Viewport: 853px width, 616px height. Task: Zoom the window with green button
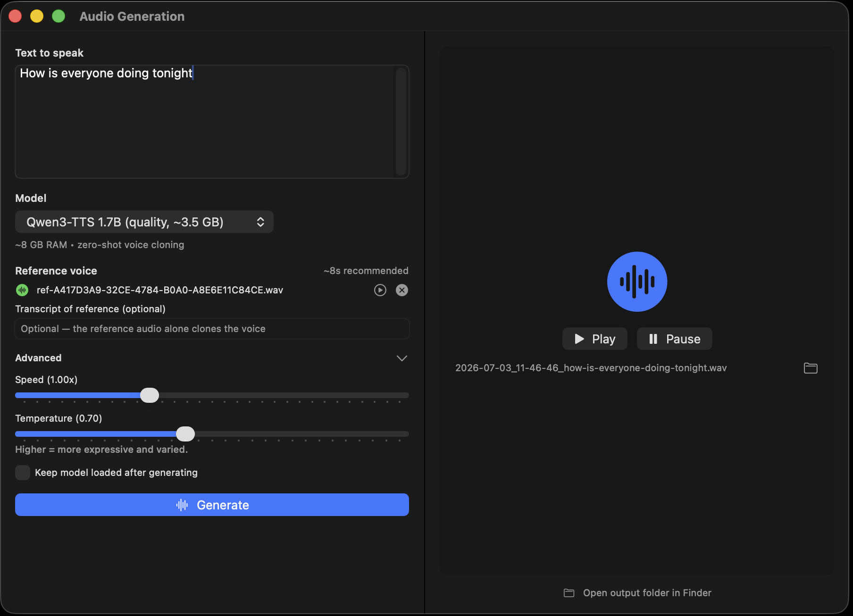coord(59,16)
